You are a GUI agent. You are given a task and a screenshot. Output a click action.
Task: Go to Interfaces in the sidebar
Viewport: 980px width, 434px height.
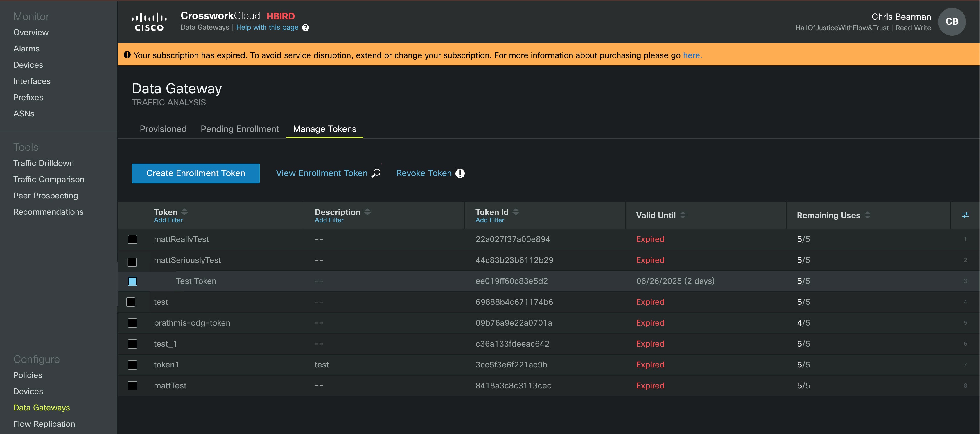[x=32, y=81]
